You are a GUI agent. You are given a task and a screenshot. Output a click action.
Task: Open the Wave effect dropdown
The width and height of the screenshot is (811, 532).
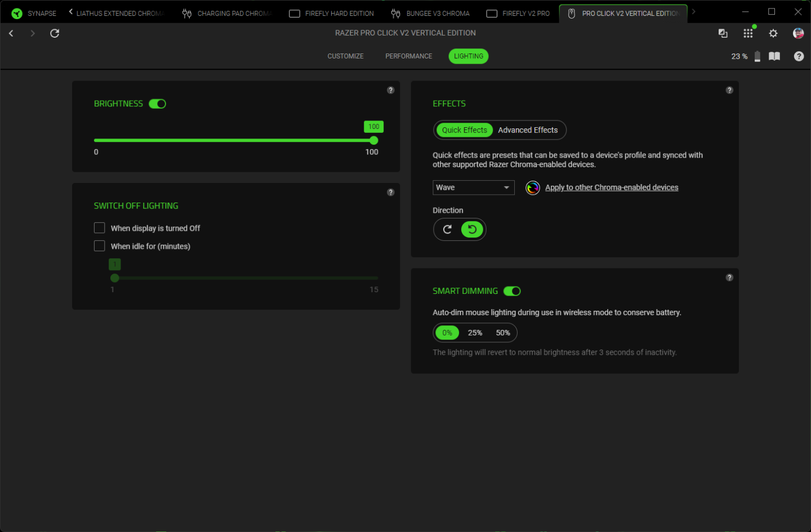pyautogui.click(x=474, y=187)
